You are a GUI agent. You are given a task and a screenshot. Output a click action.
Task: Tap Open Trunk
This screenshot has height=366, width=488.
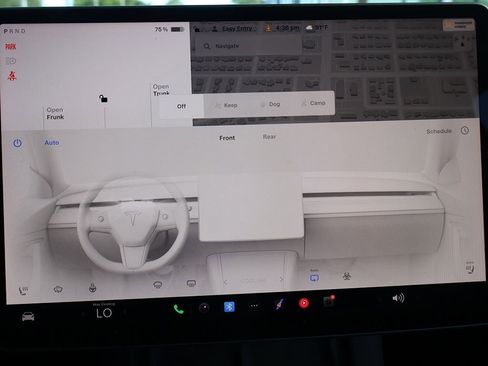click(161, 90)
